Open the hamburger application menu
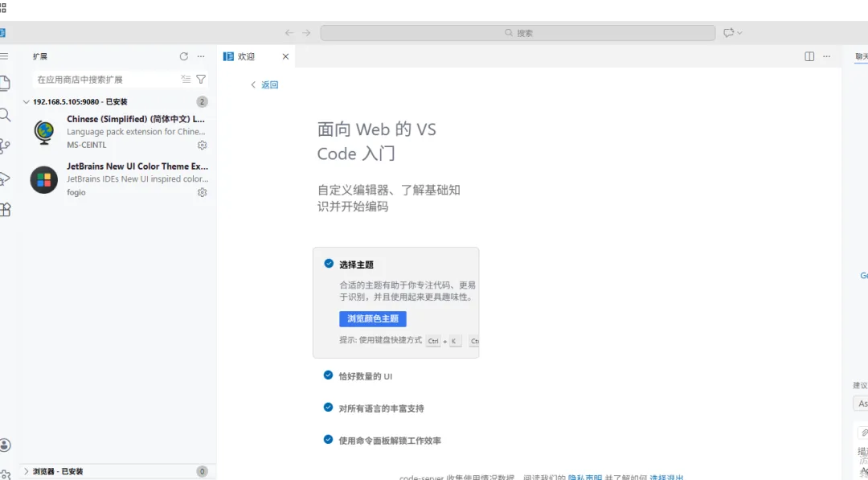 pos(4,56)
